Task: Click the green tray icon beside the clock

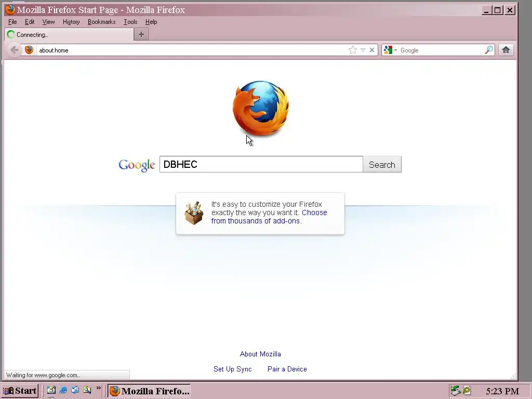Action: point(467,391)
